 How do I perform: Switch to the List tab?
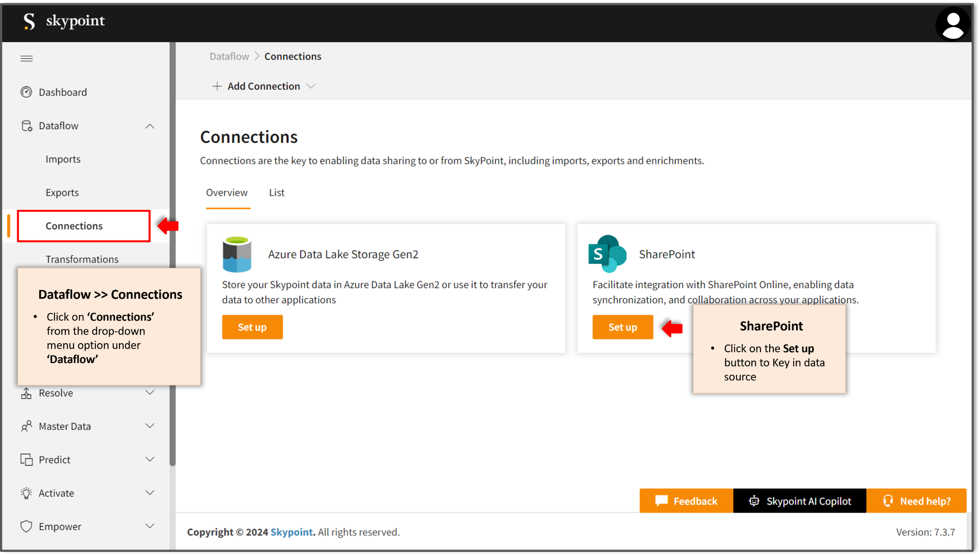tap(276, 192)
